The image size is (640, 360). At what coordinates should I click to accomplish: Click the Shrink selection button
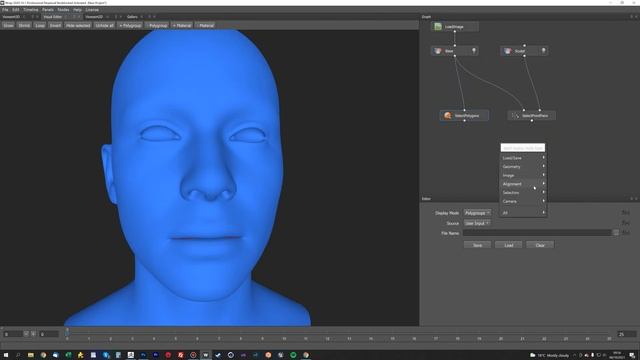[24, 25]
